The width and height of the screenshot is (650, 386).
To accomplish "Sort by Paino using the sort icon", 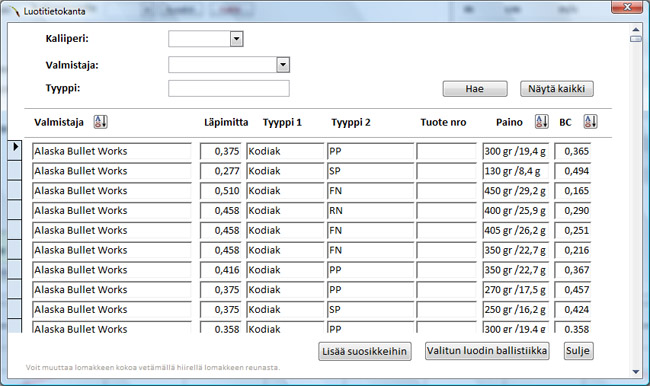I will 541,122.
